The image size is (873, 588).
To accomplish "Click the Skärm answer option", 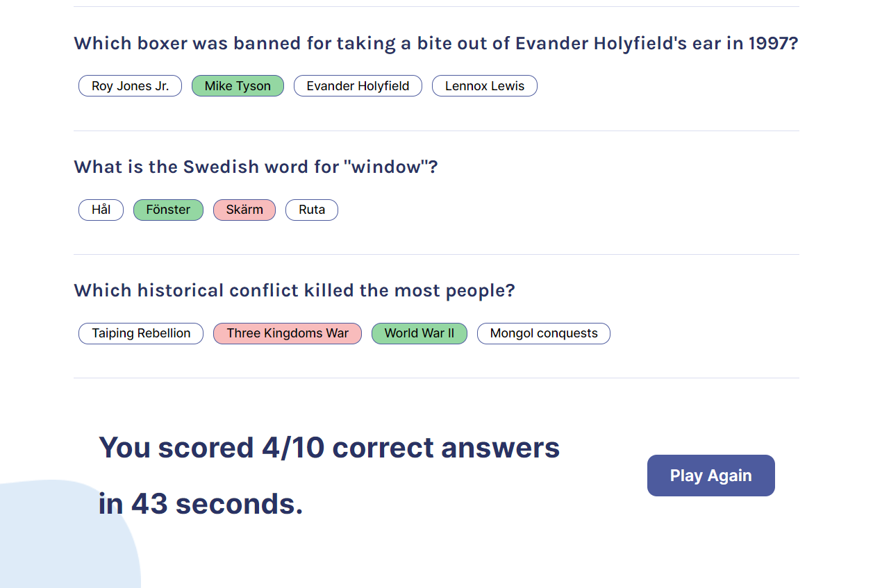I will (x=244, y=210).
